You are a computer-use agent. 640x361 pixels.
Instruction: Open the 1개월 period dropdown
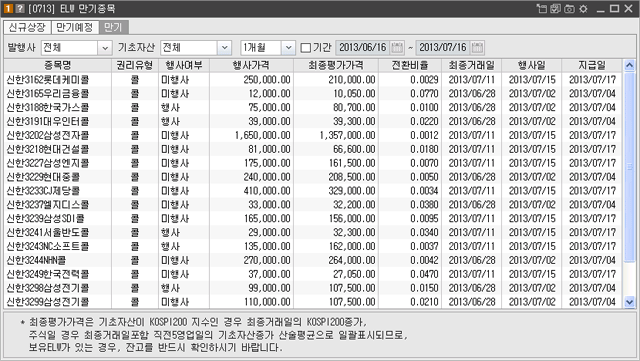click(x=288, y=48)
